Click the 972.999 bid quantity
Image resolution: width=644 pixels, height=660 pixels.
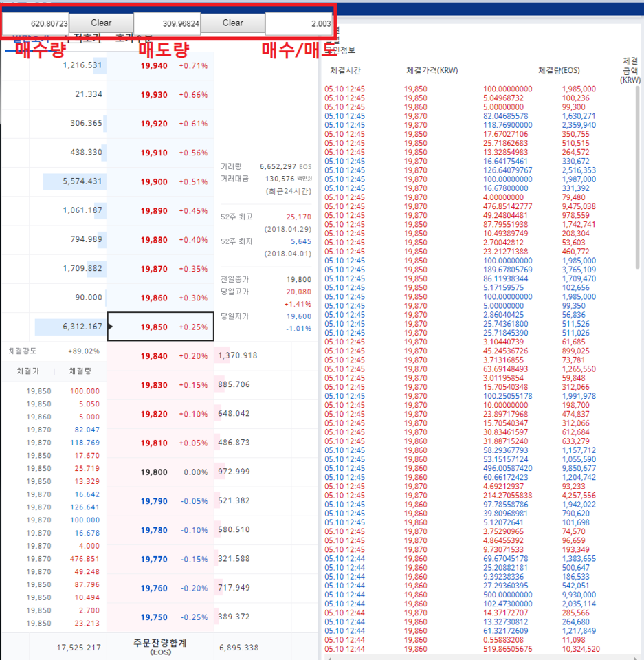pyautogui.click(x=234, y=472)
